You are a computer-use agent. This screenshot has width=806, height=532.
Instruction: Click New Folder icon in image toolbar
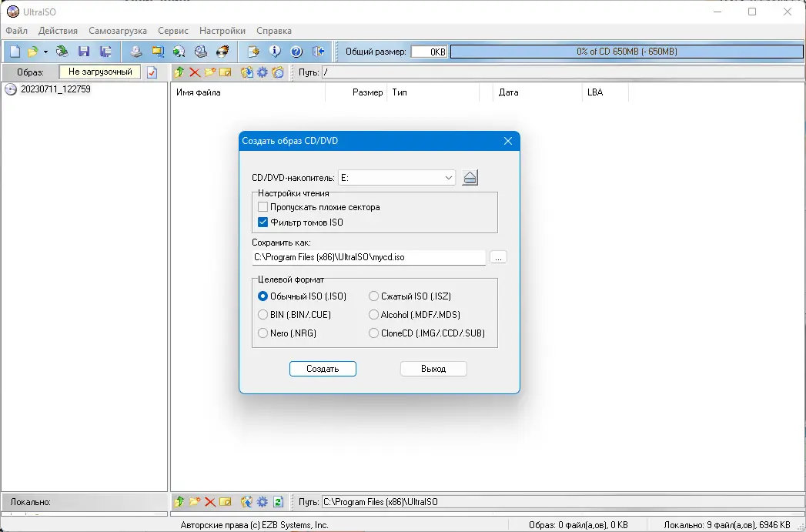pos(209,72)
